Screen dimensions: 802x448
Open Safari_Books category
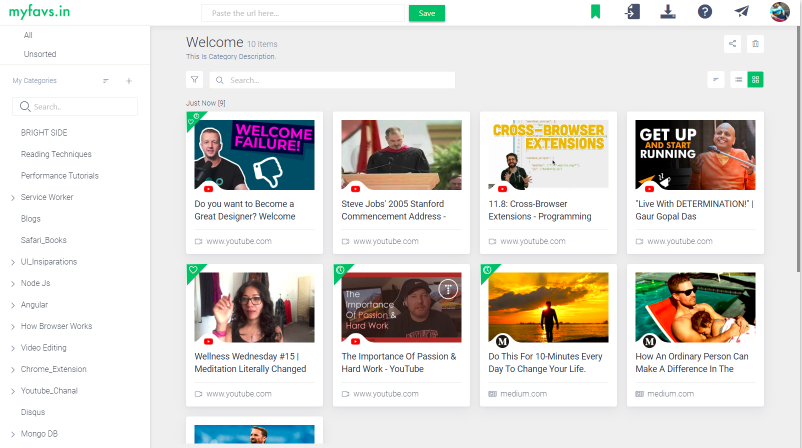pyautogui.click(x=43, y=240)
